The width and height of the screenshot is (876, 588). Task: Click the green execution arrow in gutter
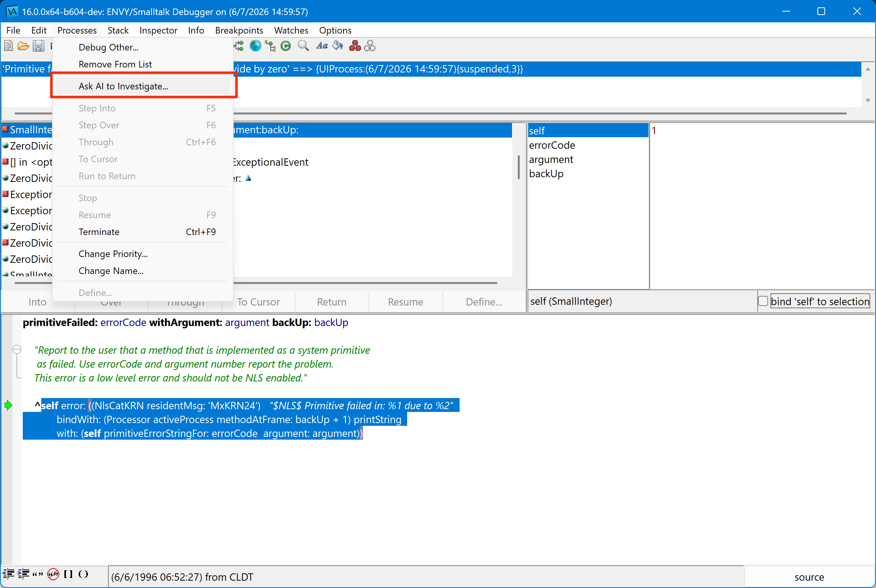8,405
